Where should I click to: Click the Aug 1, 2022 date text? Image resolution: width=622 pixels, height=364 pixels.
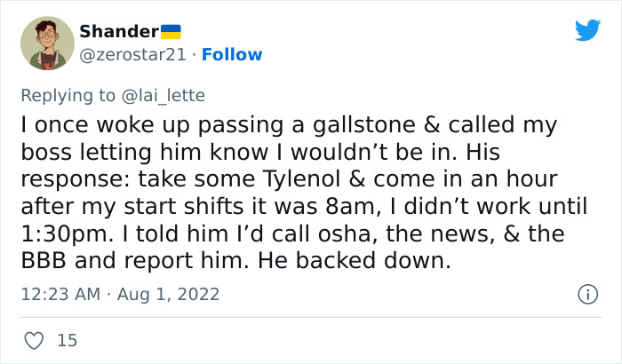(x=171, y=294)
